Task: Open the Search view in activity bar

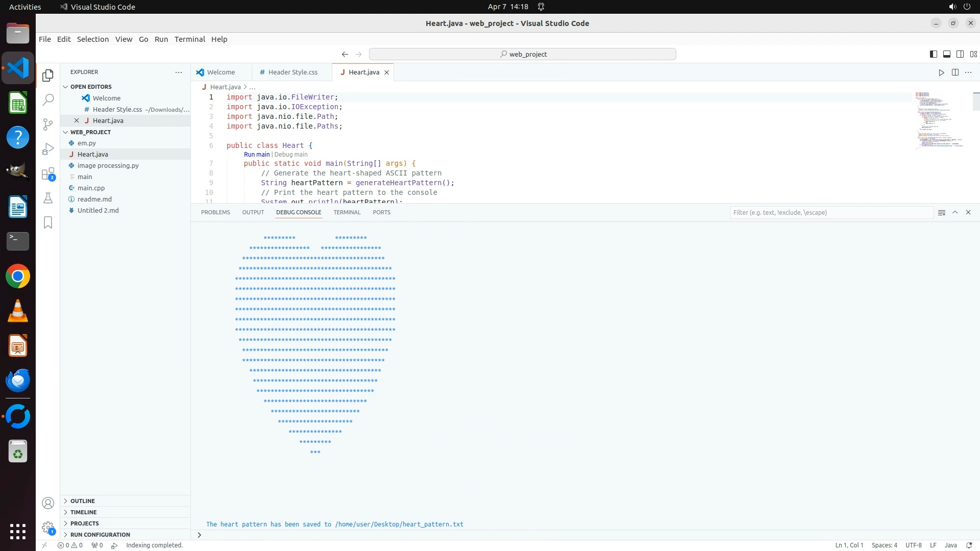Action: pyautogui.click(x=48, y=100)
